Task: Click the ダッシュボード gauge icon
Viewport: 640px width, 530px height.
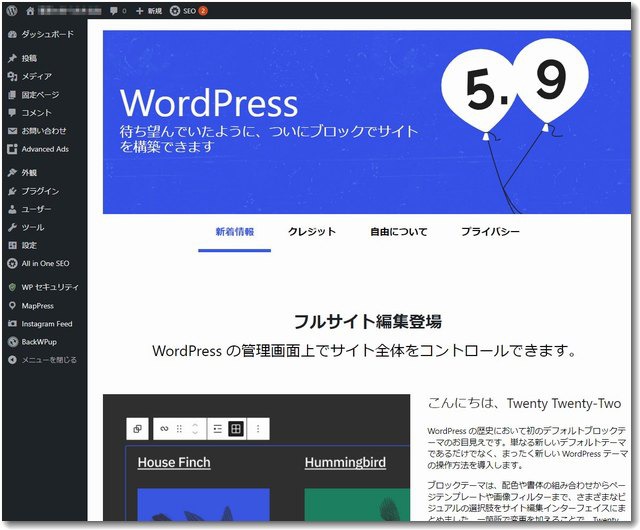Action: (12, 35)
